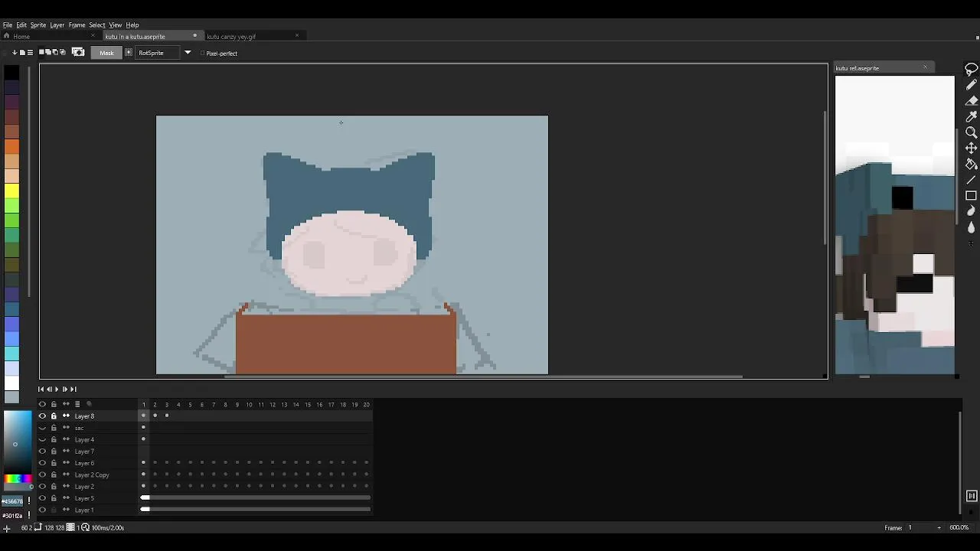The image size is (980, 551).
Task: Click the palette sort arrow icon
Action: 15,53
